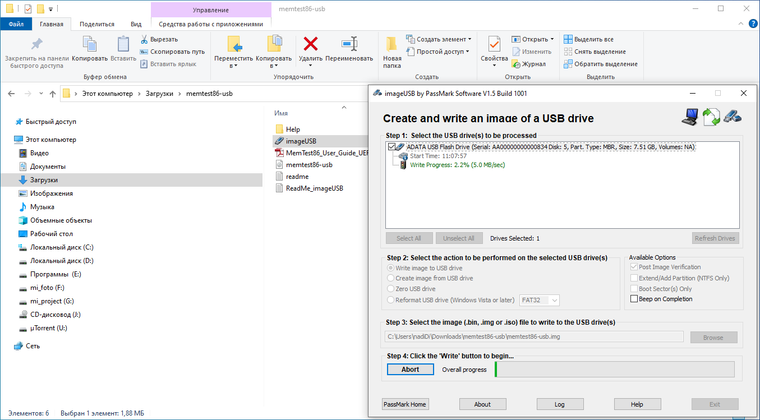Click the green arrows icon in imageUSB header
760x420 pixels.
tap(711, 117)
